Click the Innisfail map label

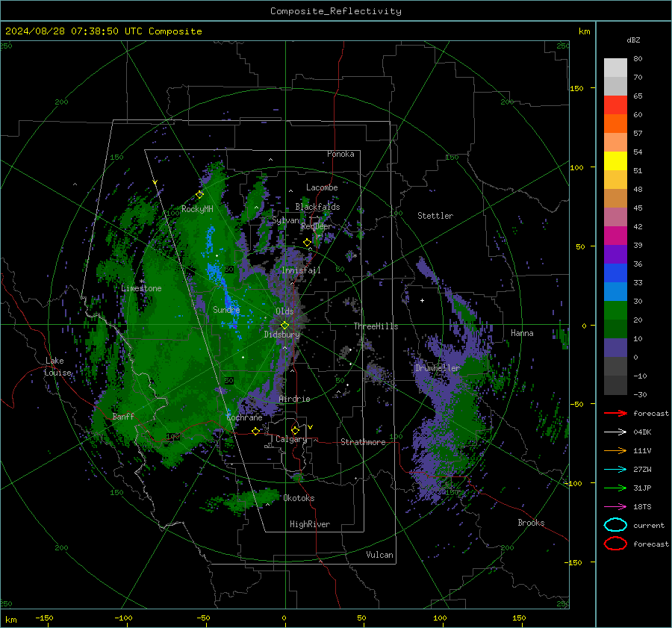pyautogui.click(x=301, y=270)
